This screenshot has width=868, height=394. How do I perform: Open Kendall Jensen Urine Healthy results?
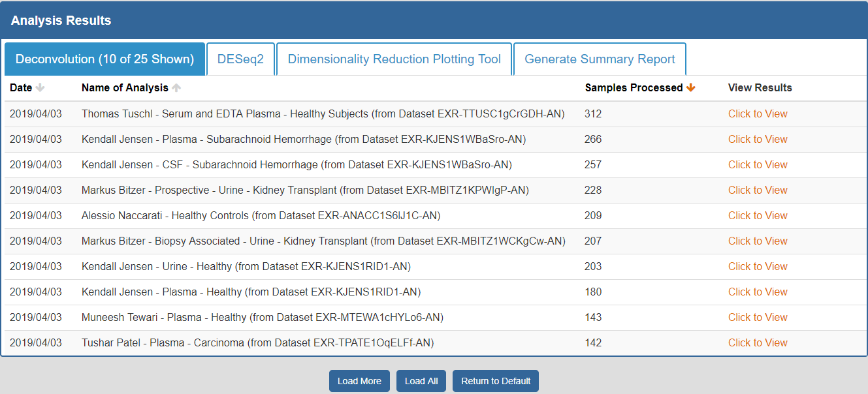coord(758,266)
